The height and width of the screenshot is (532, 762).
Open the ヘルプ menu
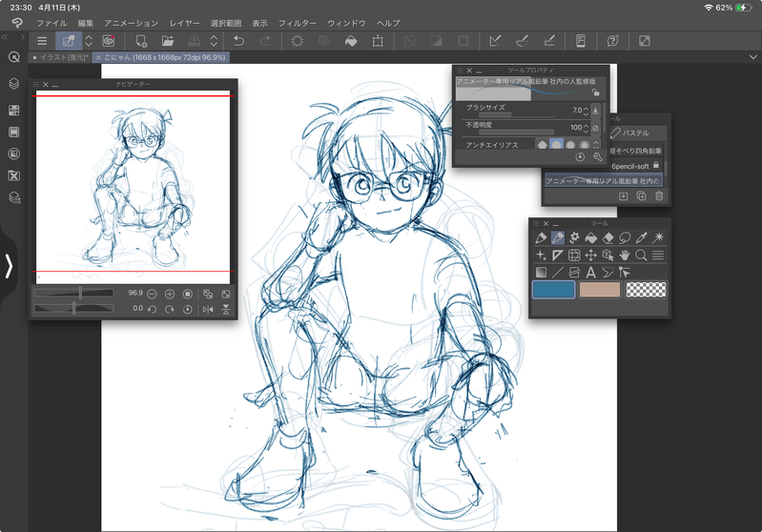click(x=388, y=23)
